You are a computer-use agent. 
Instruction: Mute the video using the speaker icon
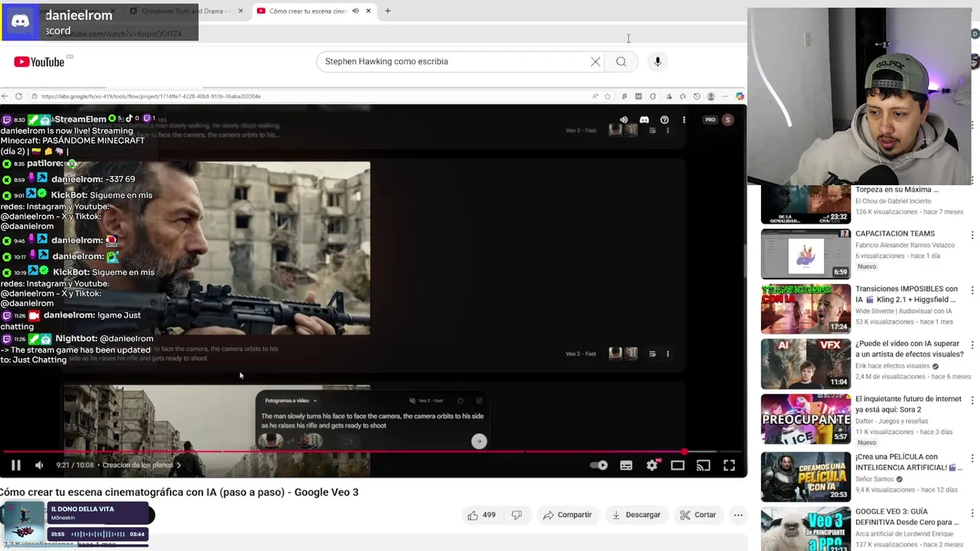pyautogui.click(x=39, y=465)
